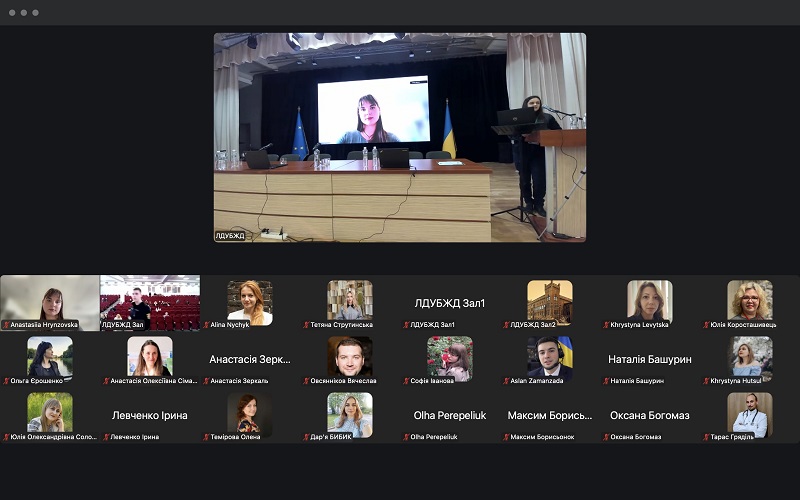Select the main speaker video of ЛДУБЖД
Viewport: 800px width, 500px height.
click(x=400, y=137)
